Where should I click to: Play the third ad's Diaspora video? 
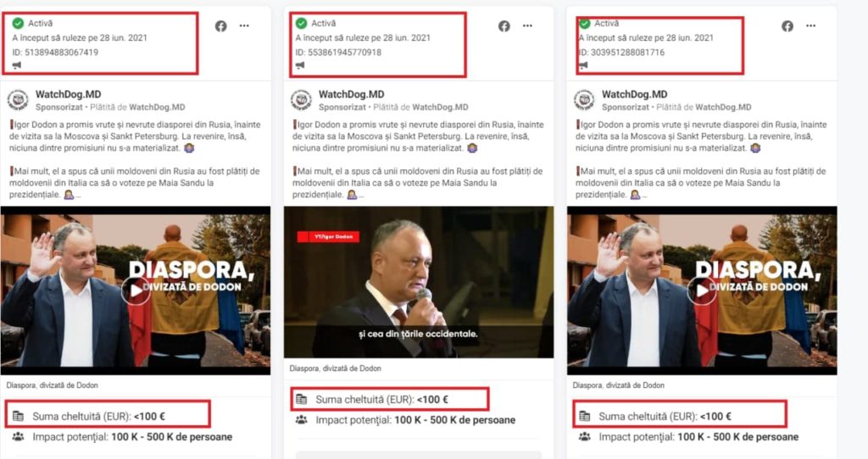702,290
